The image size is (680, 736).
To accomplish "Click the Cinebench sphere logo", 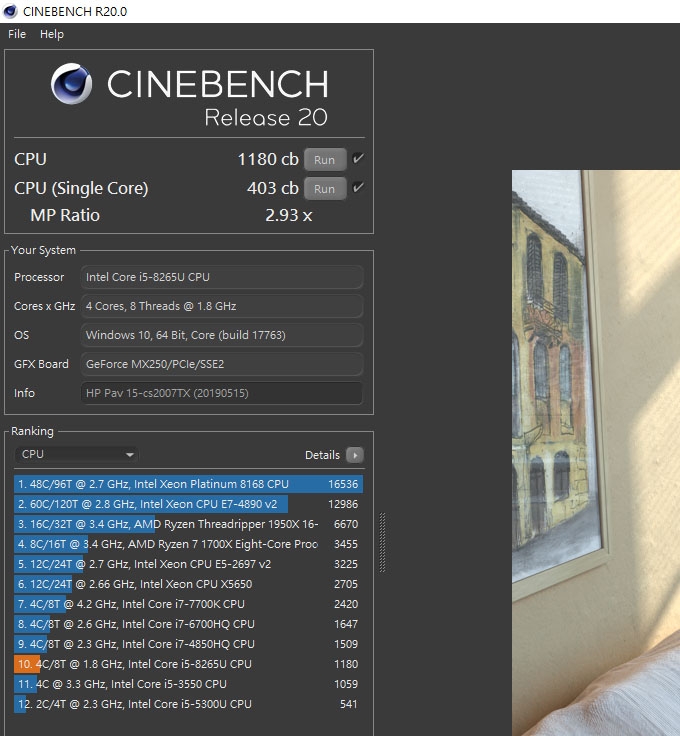I will point(71,84).
